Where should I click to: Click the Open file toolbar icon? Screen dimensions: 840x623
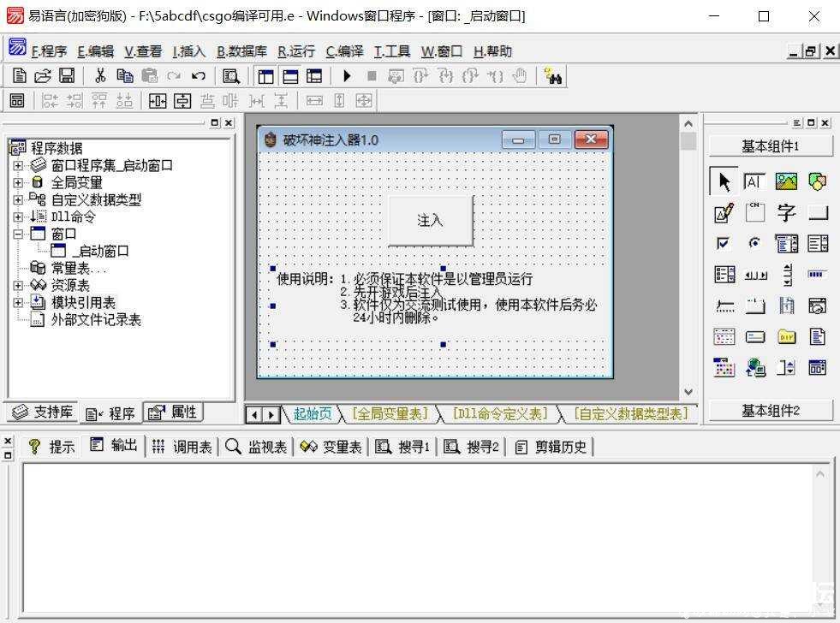43,76
